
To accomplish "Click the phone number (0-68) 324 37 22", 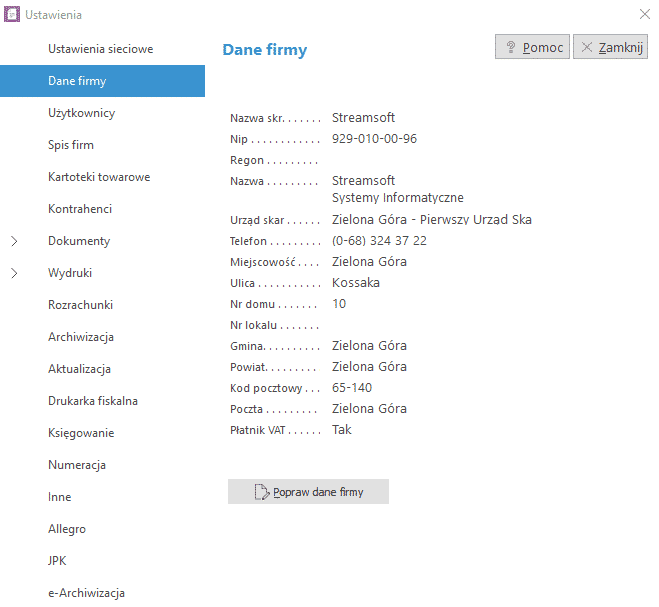I will click(379, 241).
